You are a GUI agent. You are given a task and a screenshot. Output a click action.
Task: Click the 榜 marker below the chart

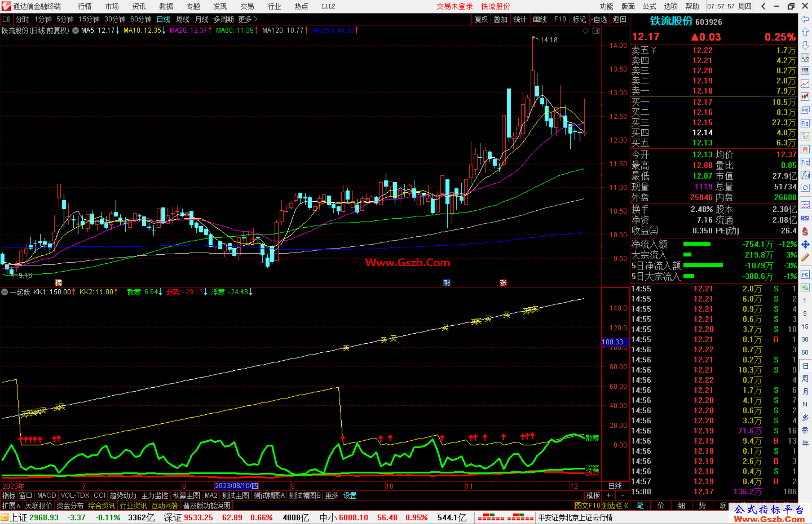[58, 282]
